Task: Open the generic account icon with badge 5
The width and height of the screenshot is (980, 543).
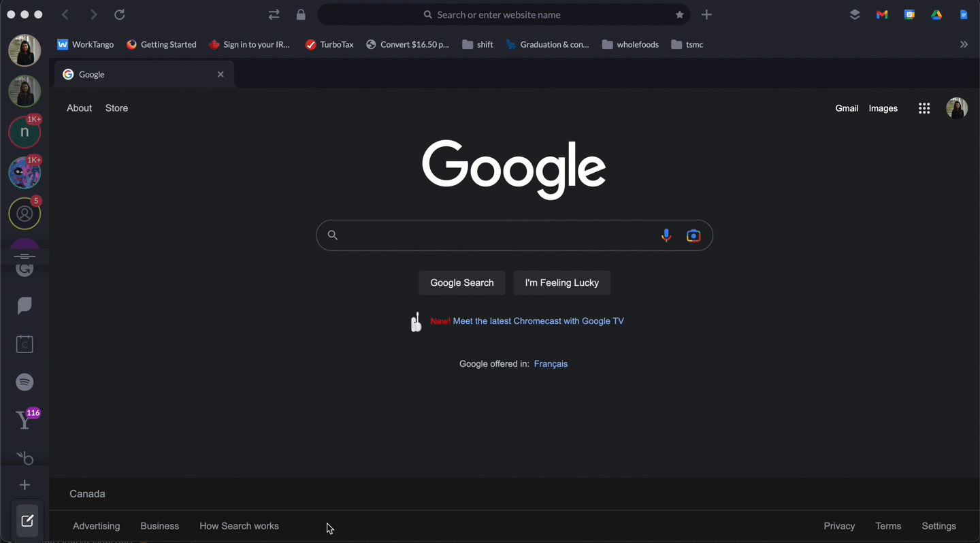Action: [x=24, y=214]
